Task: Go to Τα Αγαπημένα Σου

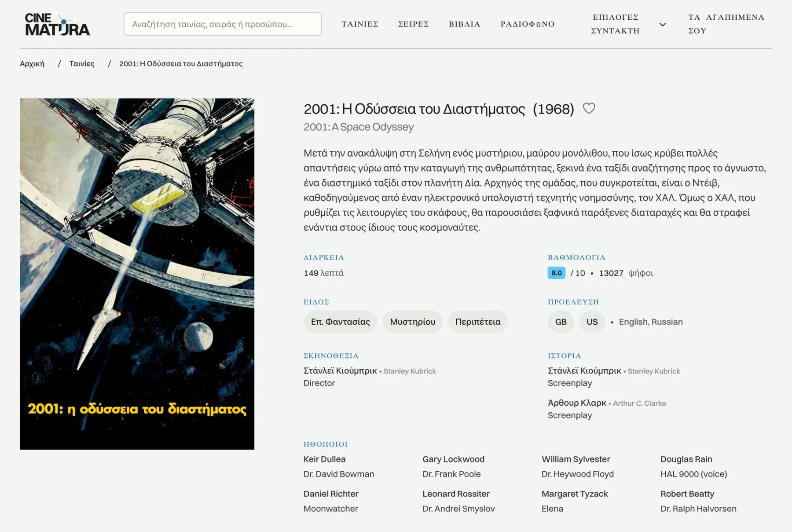Action: pos(726,24)
